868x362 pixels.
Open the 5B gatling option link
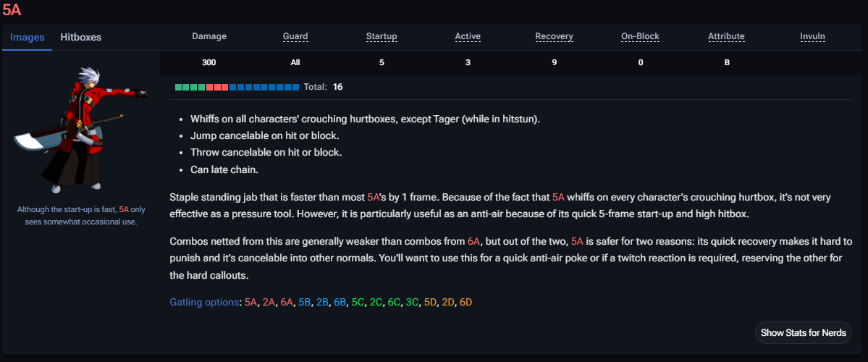point(306,301)
